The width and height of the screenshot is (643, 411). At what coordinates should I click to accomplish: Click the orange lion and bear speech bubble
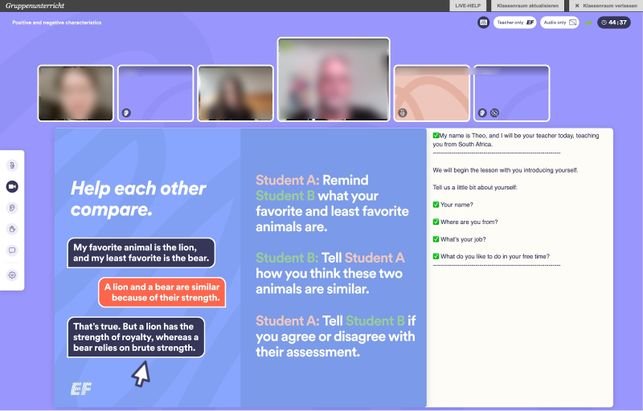tap(161, 292)
